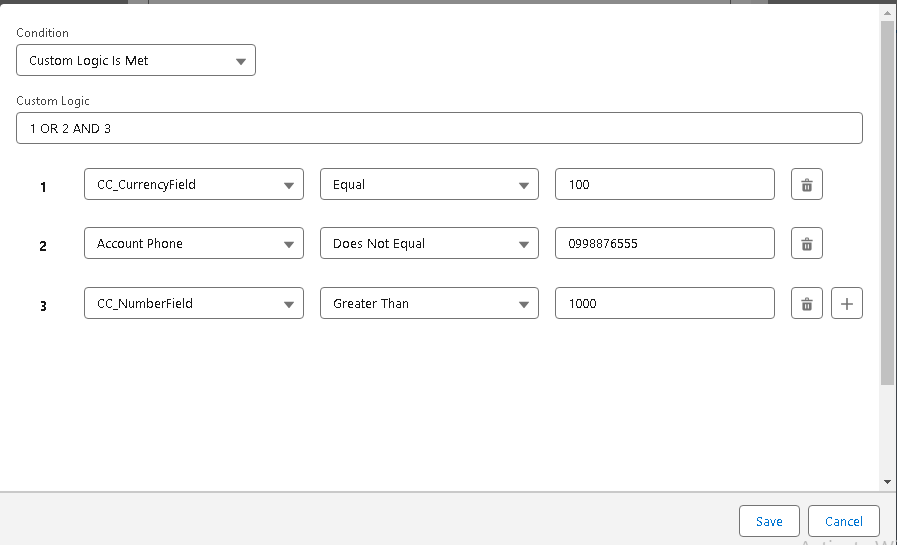
Task: Click the vertical scrollbar thumb
Action: click(x=887, y=200)
